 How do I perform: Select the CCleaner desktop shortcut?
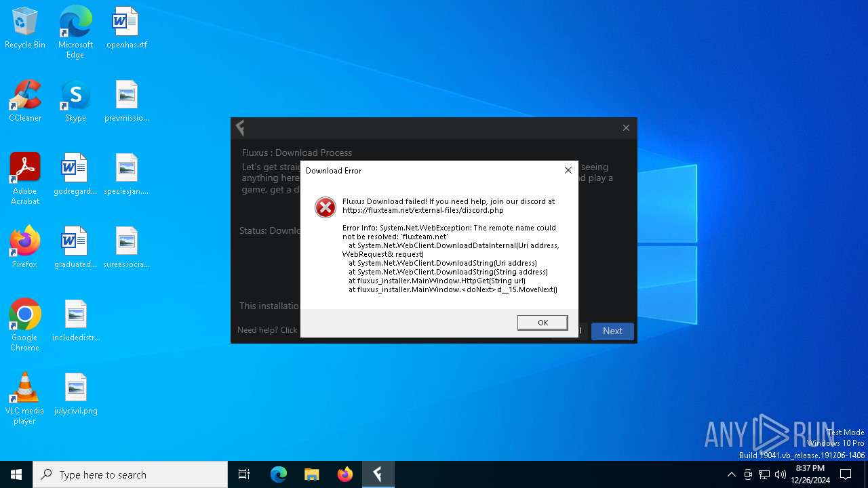[x=25, y=102]
